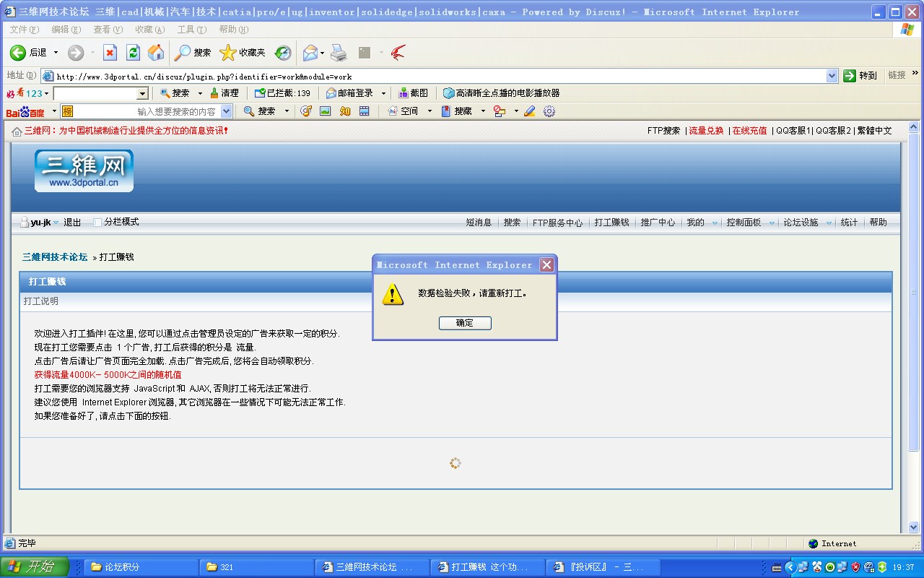Click the Baidu toolbar picture icon
The image size is (924, 578).
tap(326, 111)
